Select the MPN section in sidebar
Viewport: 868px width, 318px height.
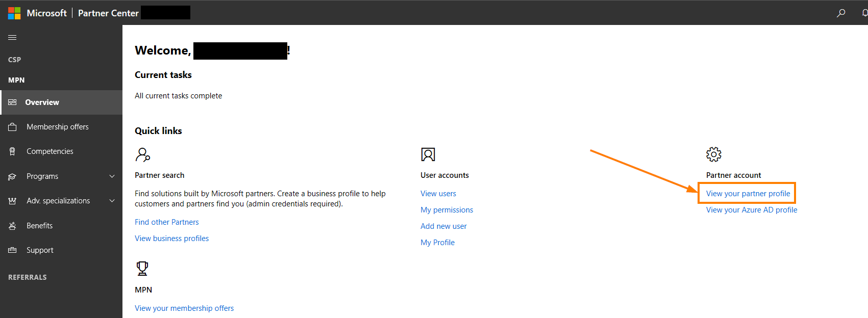(x=16, y=80)
